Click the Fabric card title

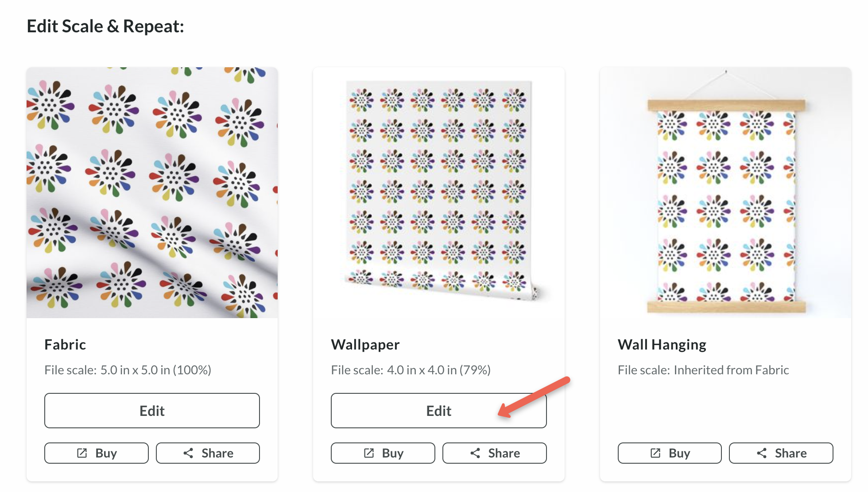[x=65, y=345]
